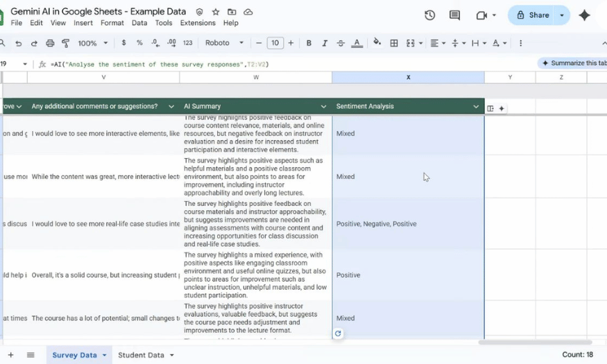Open the Data menu
The width and height of the screenshot is (607, 364).
click(139, 23)
